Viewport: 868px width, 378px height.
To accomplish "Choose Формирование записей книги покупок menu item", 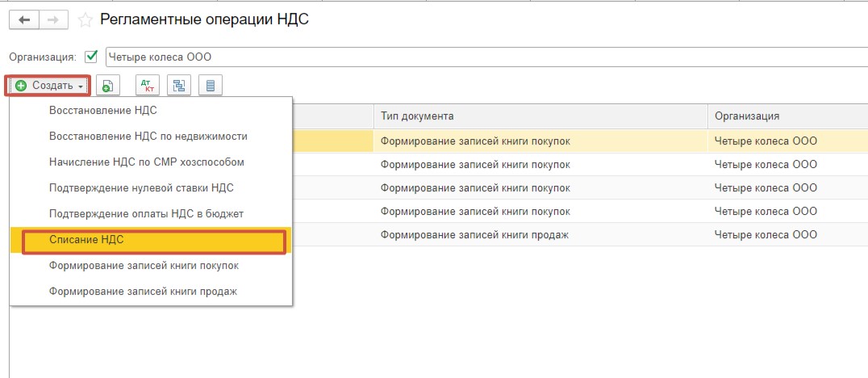I will point(151,266).
